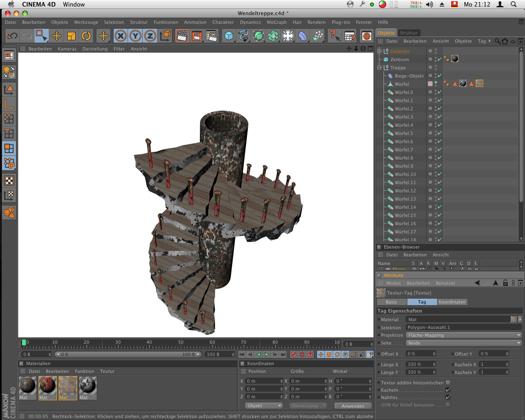This screenshot has height=420, width=525.
Task: Select the Scale tool
Action: (x=71, y=36)
